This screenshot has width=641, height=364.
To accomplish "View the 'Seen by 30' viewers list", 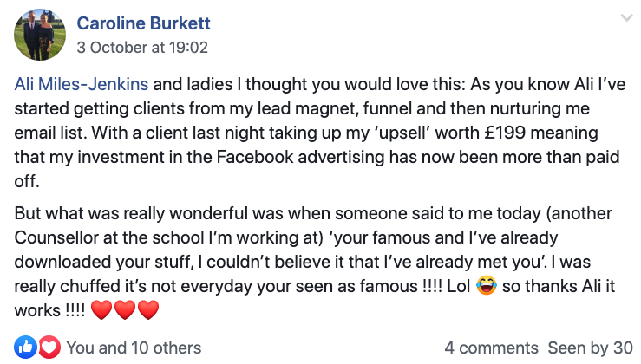I will (590, 348).
